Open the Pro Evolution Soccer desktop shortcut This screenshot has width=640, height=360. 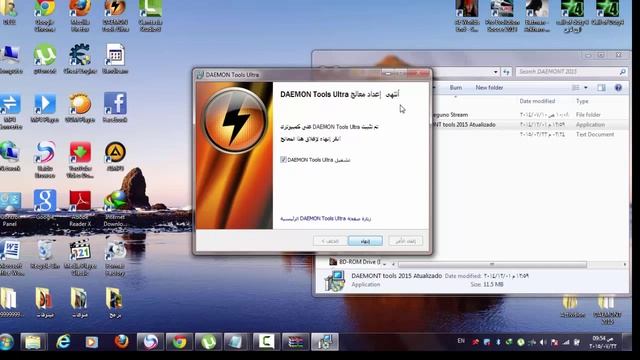pos(502,16)
